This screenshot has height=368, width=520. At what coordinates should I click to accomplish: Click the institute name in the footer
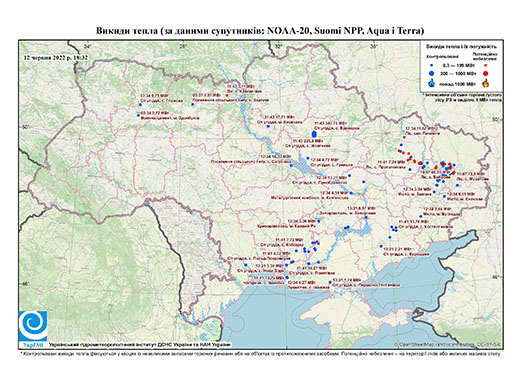pos(140,345)
